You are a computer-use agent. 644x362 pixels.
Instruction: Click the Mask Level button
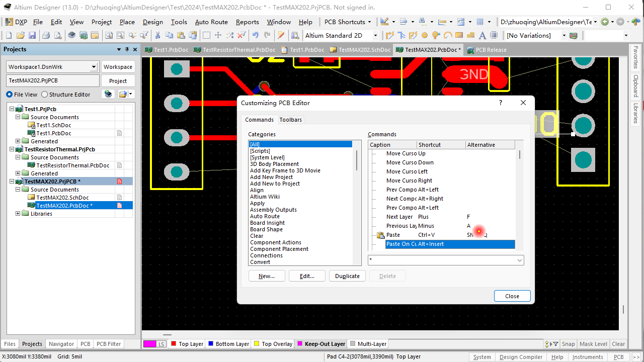pos(593,344)
